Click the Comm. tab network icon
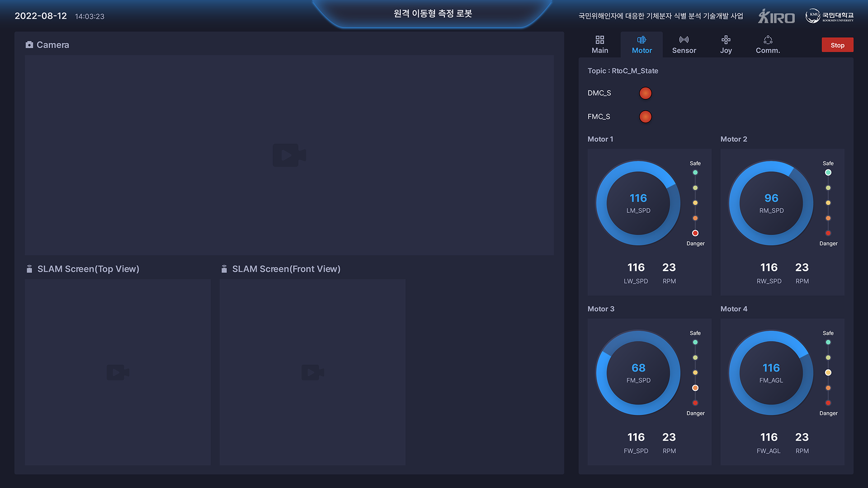Image resolution: width=868 pixels, height=488 pixels. (x=768, y=40)
